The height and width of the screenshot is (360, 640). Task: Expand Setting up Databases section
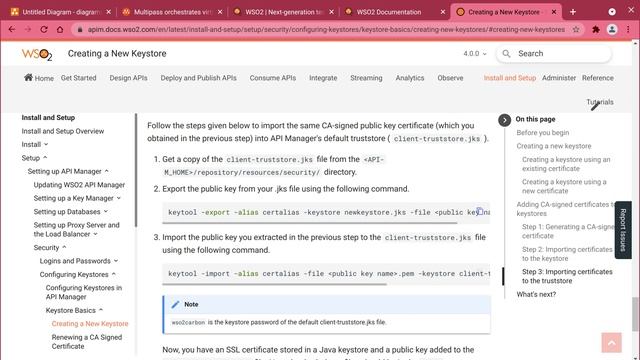[x=106, y=211]
